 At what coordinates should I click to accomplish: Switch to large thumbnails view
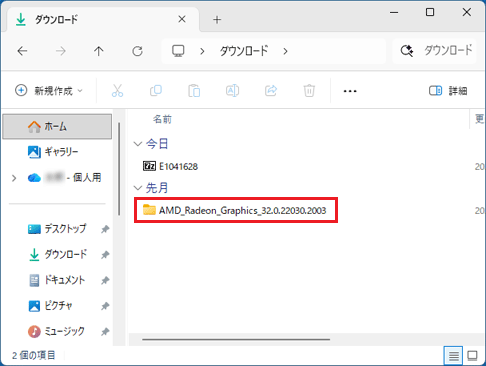click(x=472, y=356)
